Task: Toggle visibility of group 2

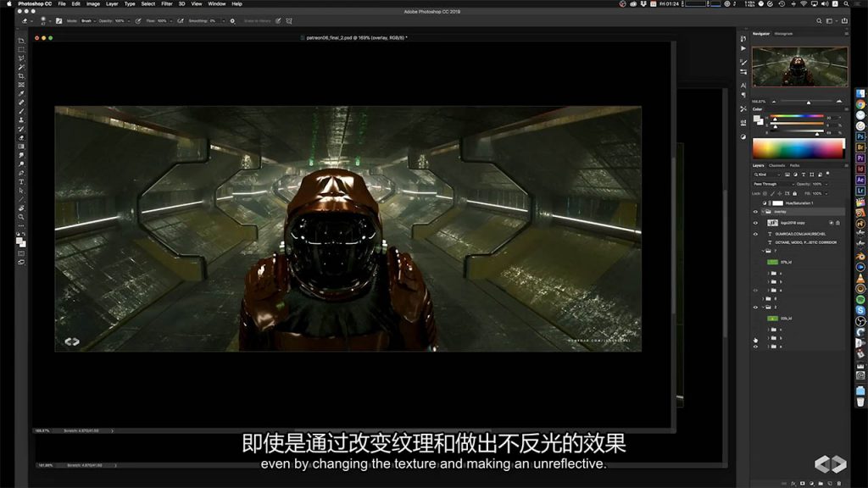Action: (755, 307)
